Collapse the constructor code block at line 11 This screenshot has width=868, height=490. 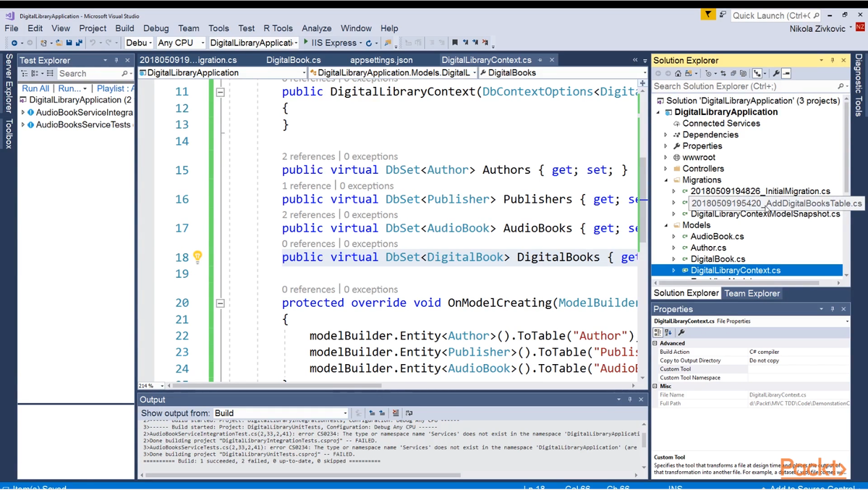tap(221, 92)
